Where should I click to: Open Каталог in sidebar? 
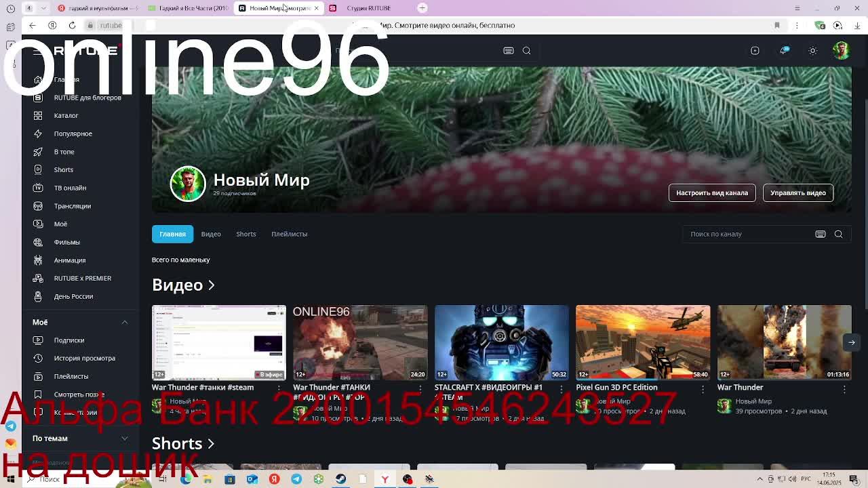(x=80, y=115)
